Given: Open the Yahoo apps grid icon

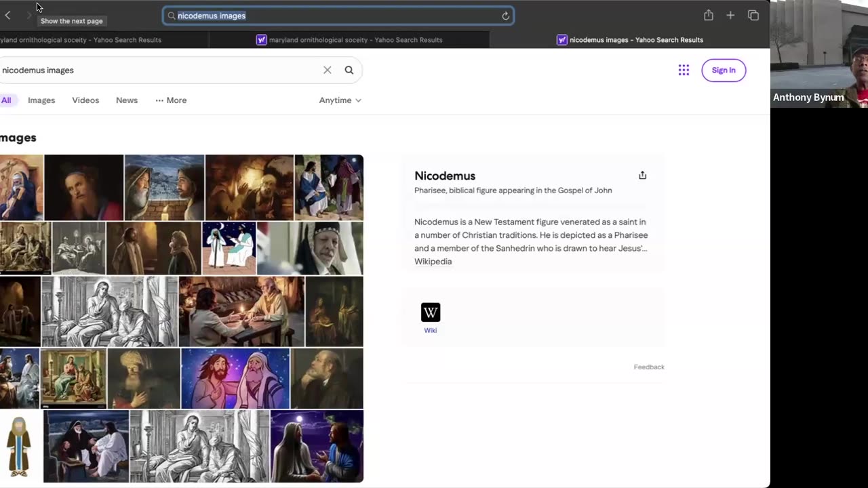Looking at the screenshot, I should pos(684,70).
